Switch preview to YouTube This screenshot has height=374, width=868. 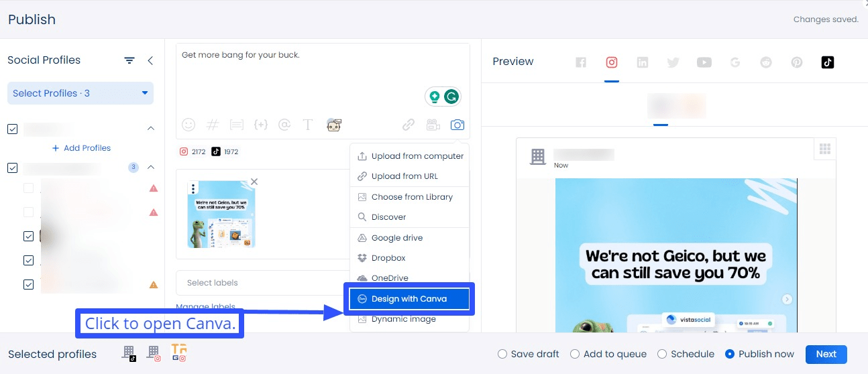click(x=704, y=62)
